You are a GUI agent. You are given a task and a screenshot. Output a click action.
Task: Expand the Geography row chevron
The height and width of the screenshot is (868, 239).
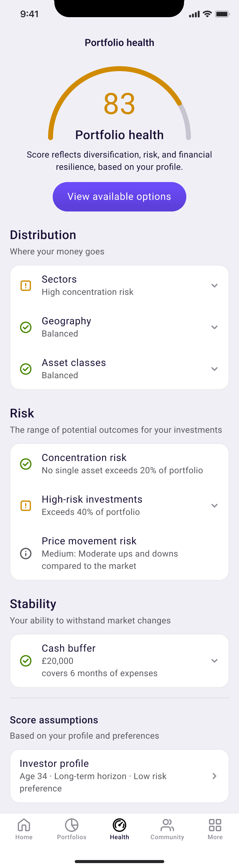point(214,327)
